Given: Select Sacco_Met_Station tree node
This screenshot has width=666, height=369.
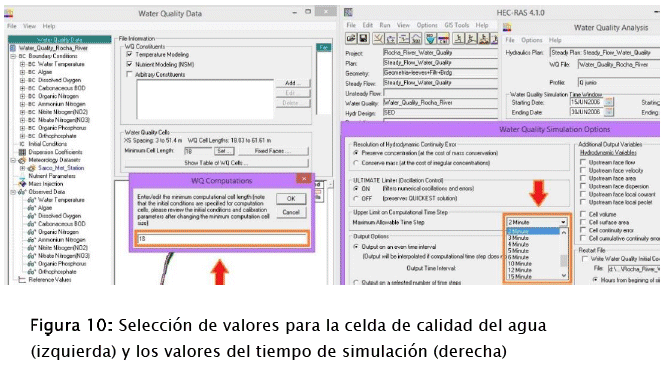Looking at the screenshot, I should click(x=61, y=168).
